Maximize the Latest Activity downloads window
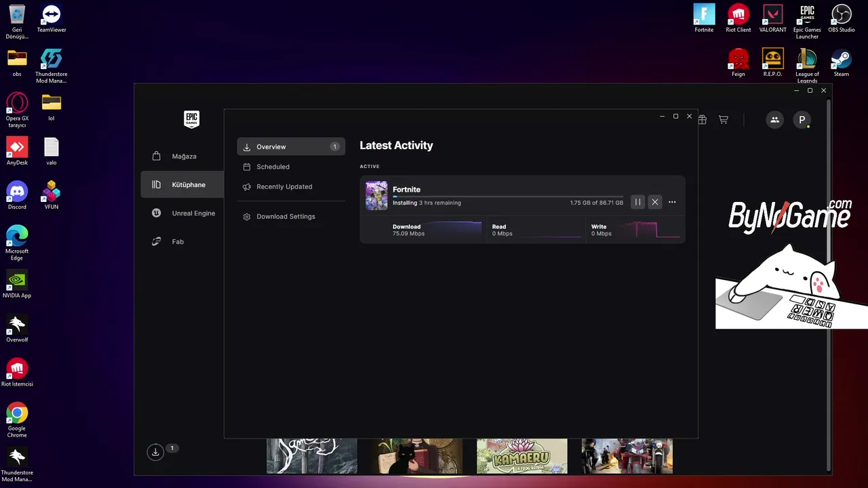 pos(675,117)
